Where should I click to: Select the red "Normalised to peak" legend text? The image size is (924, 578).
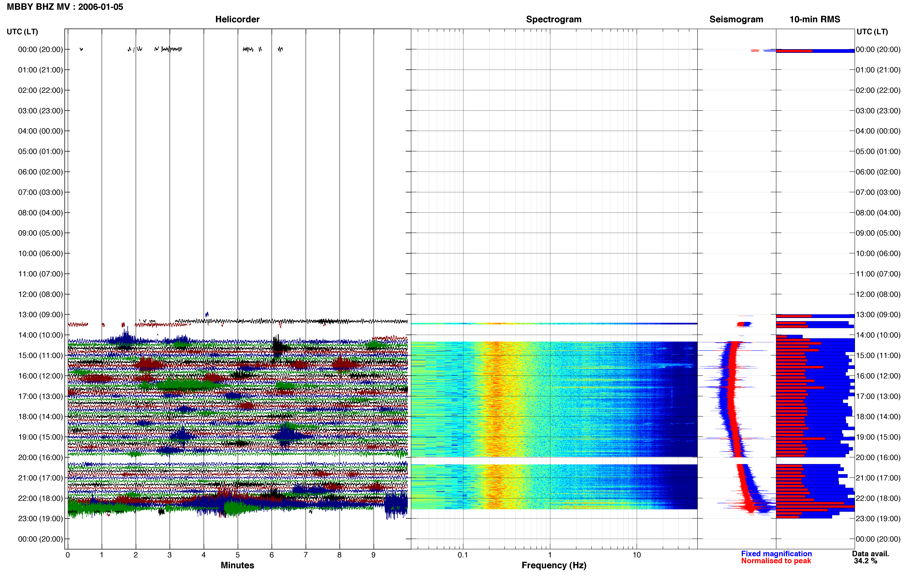pos(776,561)
